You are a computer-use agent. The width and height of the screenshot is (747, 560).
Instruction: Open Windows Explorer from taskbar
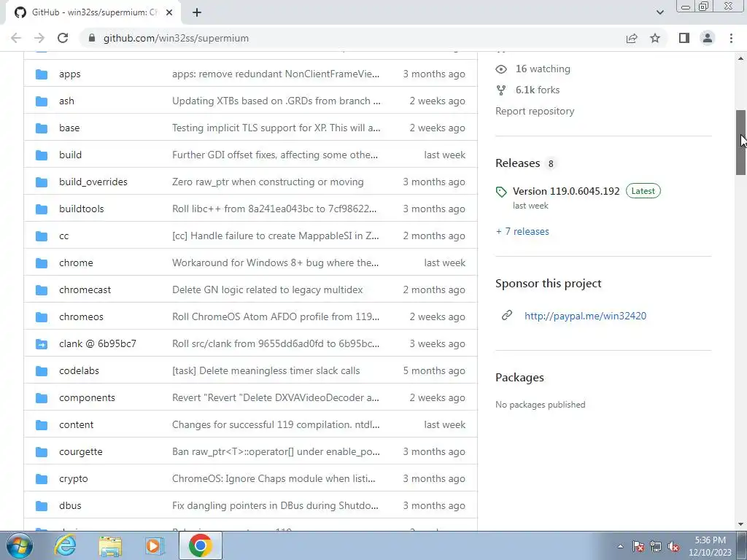110,545
